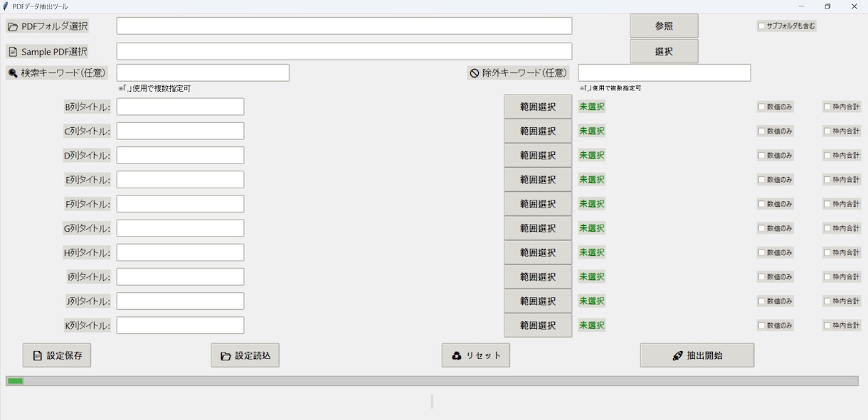Click the H列タイトル label

pos(88,252)
